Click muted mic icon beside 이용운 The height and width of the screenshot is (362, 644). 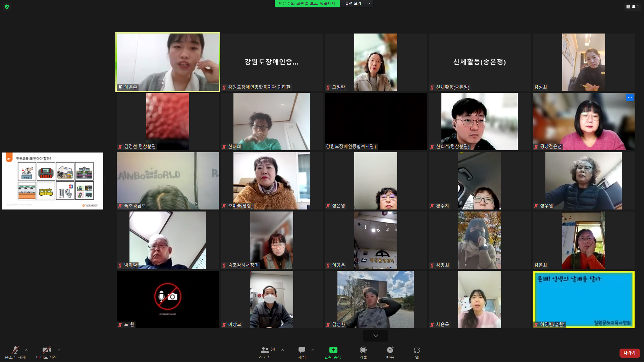click(x=328, y=265)
